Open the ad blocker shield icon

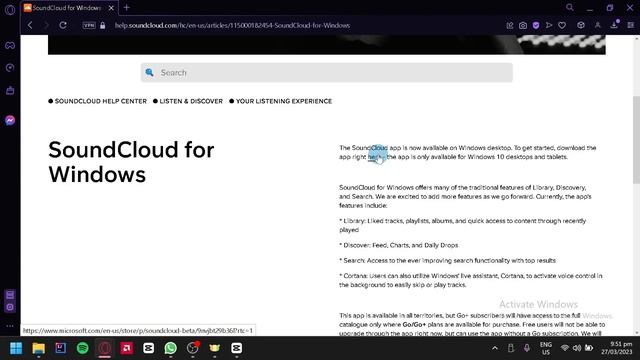tap(536, 25)
